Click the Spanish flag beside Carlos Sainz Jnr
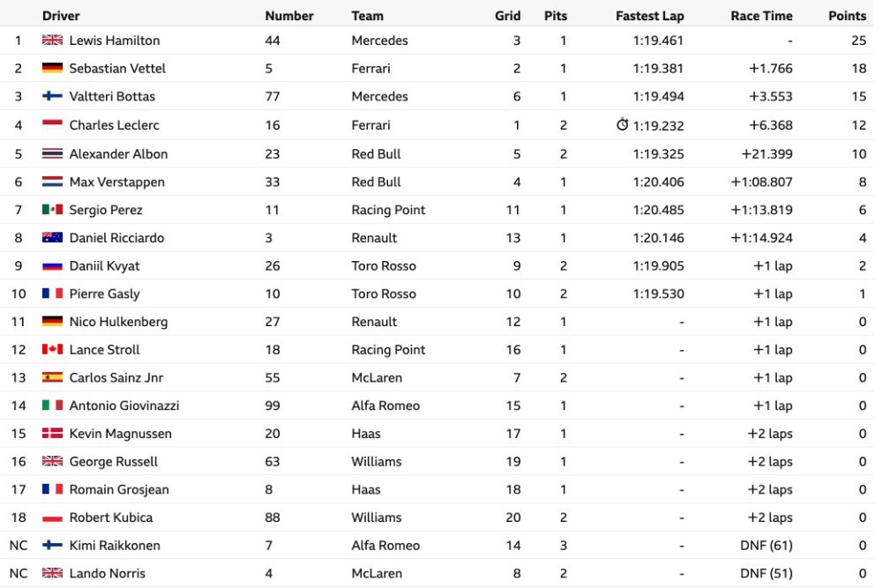 point(52,378)
